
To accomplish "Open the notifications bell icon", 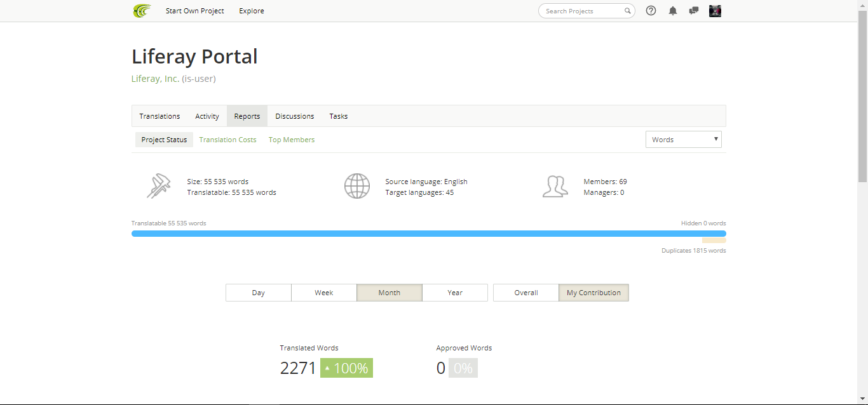I will point(673,11).
